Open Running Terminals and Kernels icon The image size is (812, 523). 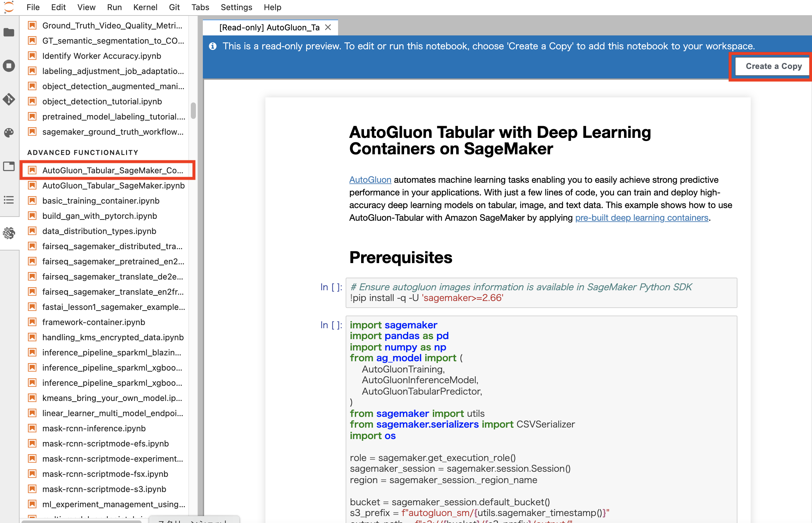coord(9,65)
